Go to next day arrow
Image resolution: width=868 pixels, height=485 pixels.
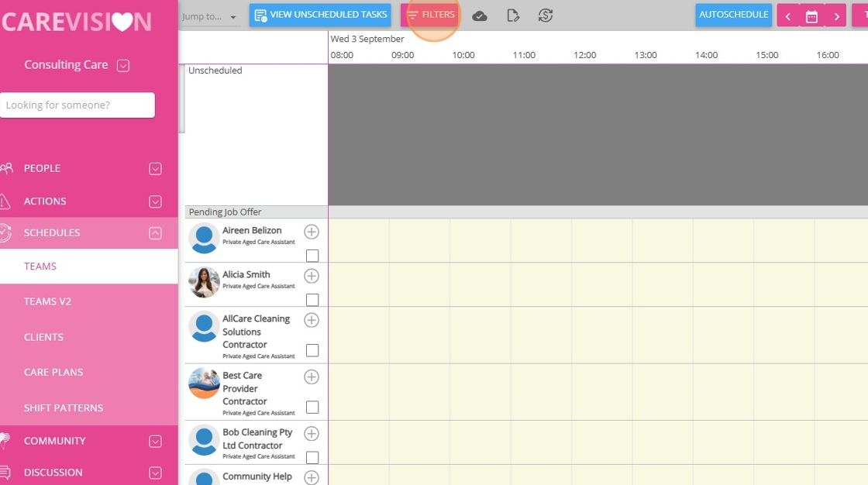[x=836, y=16]
